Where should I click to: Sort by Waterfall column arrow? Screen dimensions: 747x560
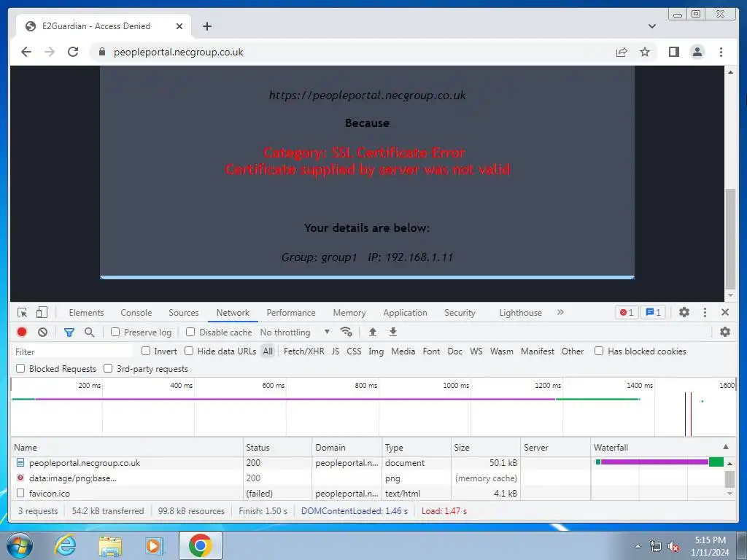coord(726,447)
